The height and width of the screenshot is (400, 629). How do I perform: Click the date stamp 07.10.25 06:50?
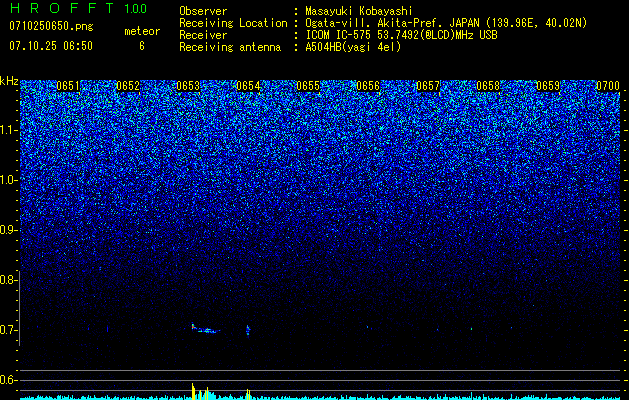51,46
